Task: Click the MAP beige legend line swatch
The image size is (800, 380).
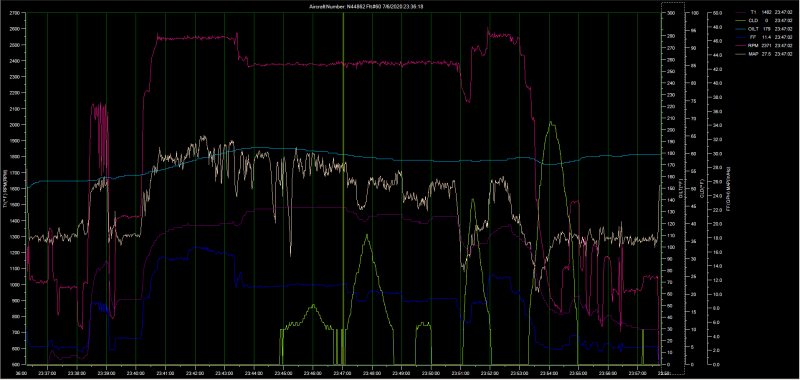Action: tap(740, 54)
